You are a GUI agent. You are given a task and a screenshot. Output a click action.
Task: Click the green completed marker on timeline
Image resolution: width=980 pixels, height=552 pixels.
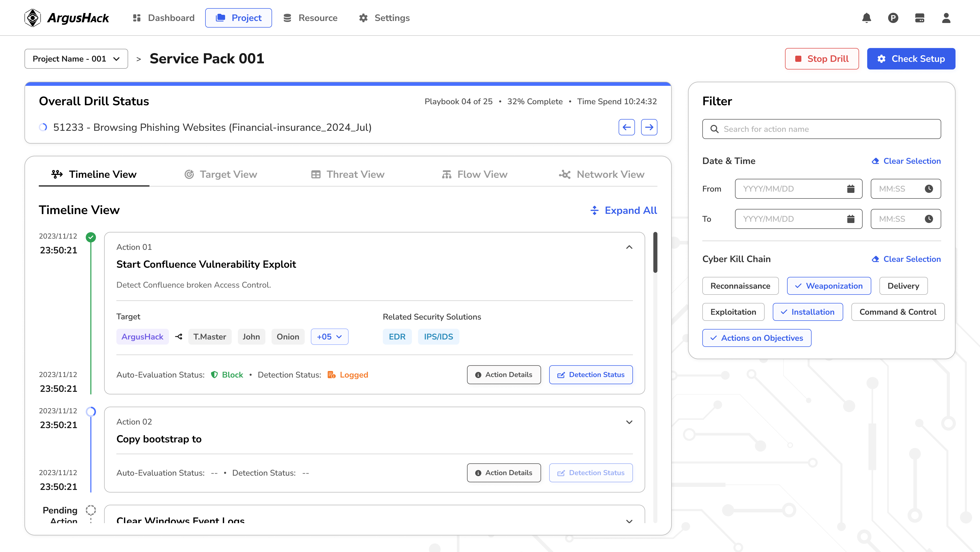[x=91, y=237]
